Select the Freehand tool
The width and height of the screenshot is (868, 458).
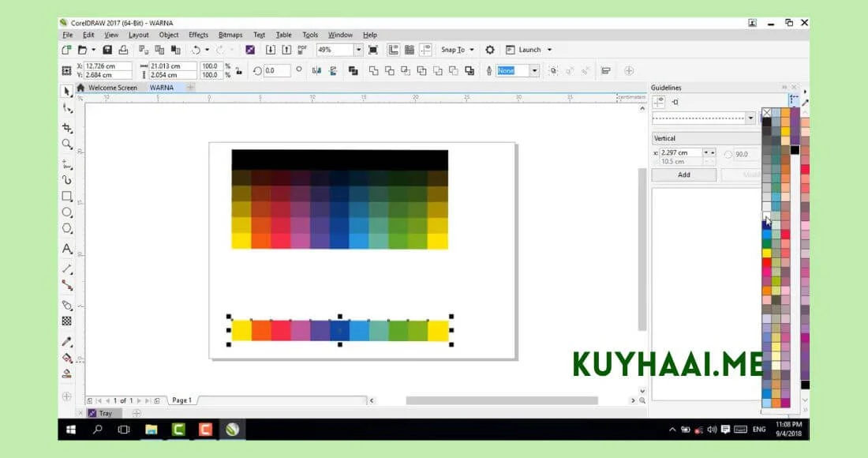pos(67,164)
